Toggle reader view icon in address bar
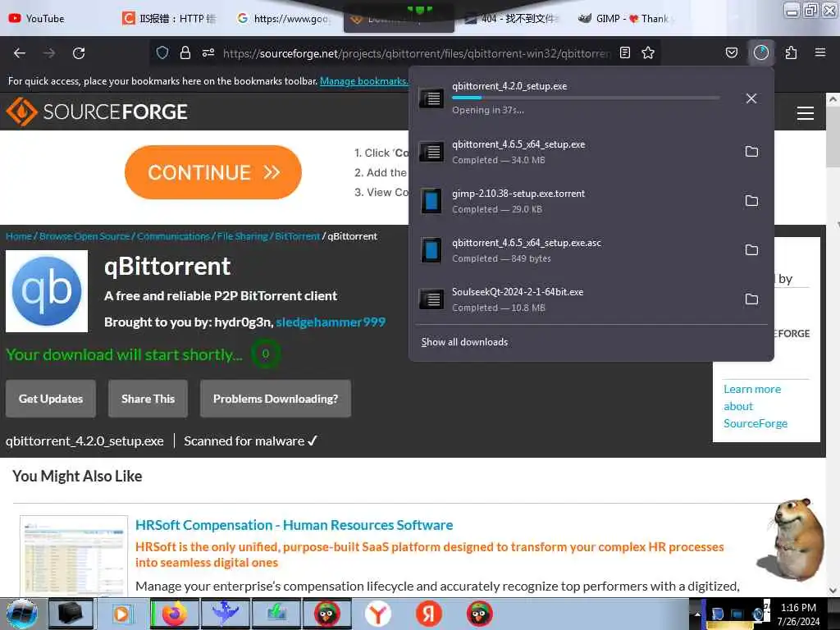840x630 pixels. pos(624,52)
